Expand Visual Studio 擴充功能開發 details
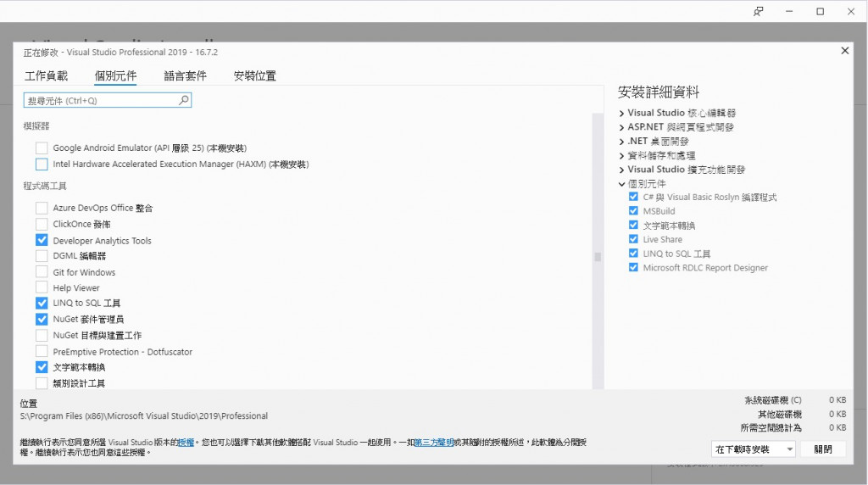 point(621,170)
